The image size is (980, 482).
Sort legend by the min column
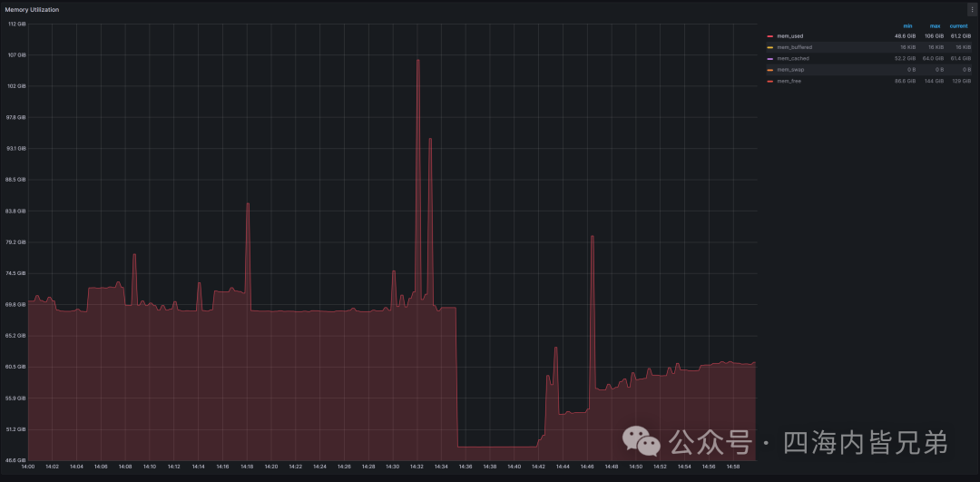click(x=907, y=26)
